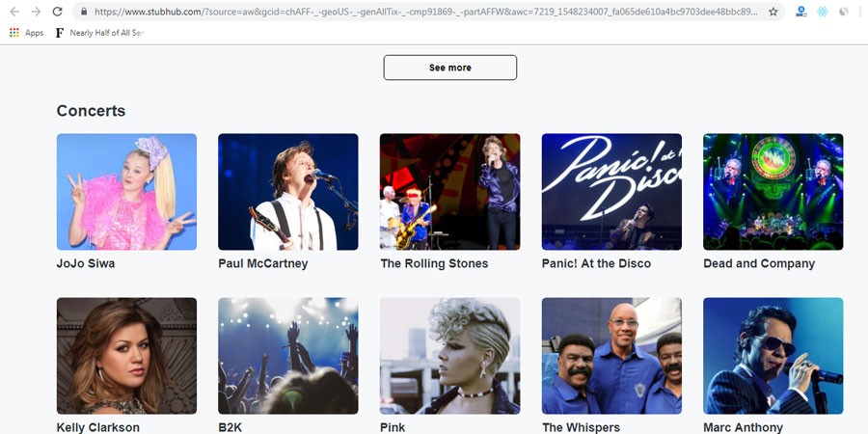868x434 pixels.
Task: Click the browser forward arrow
Action: (x=36, y=12)
